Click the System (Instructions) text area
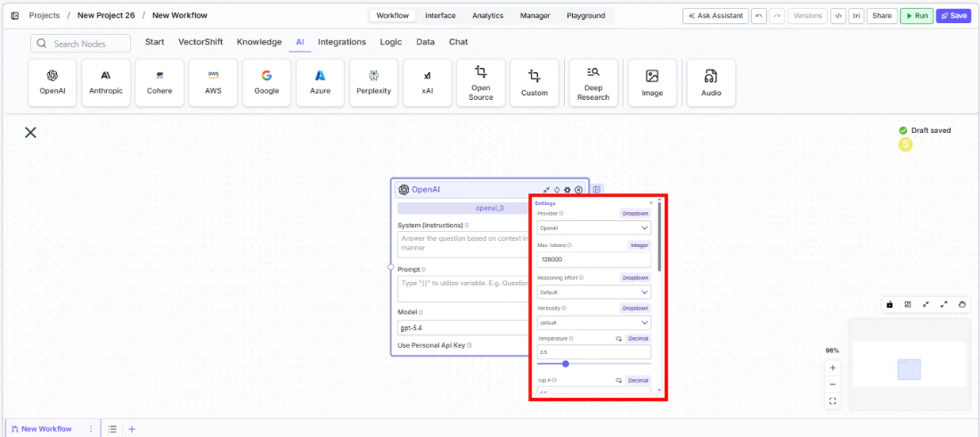980x437 pixels. pos(463,243)
